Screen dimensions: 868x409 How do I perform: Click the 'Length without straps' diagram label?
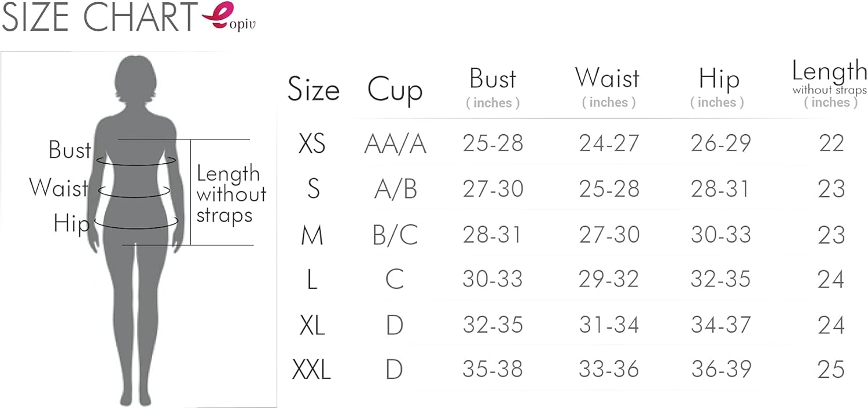pyautogui.click(x=231, y=194)
